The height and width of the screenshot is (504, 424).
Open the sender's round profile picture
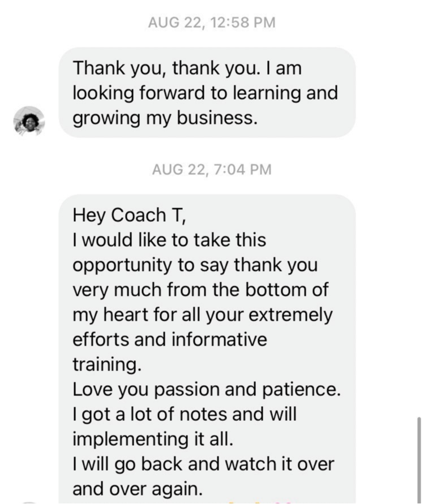29,121
